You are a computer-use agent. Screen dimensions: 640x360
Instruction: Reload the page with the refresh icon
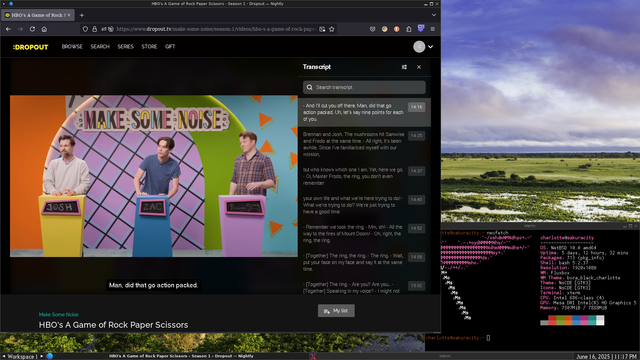(32, 29)
